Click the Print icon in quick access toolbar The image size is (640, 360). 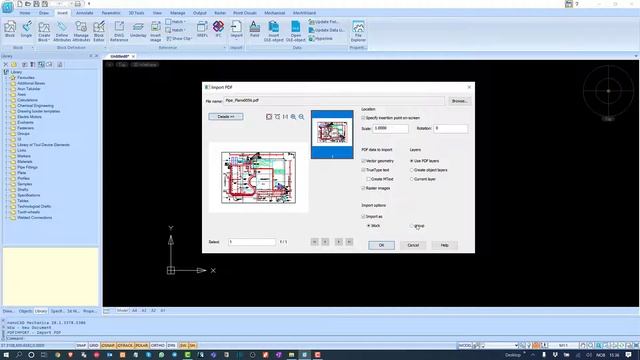click(78, 4)
